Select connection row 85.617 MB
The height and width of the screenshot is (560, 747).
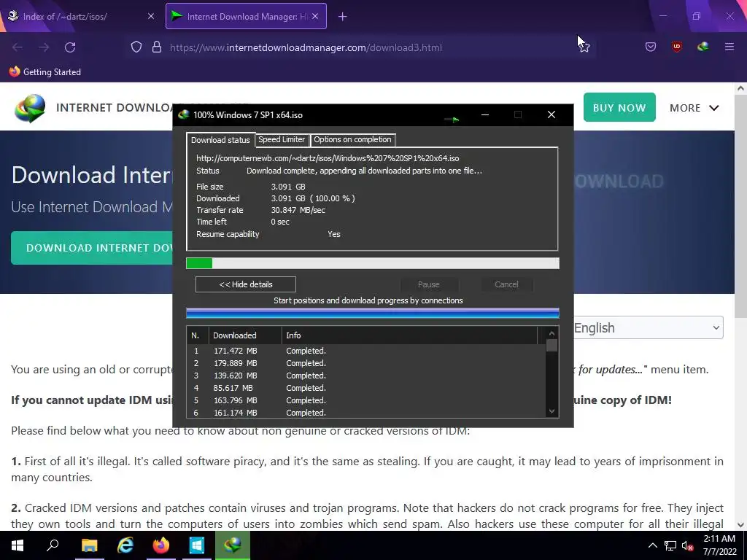tap(367, 388)
